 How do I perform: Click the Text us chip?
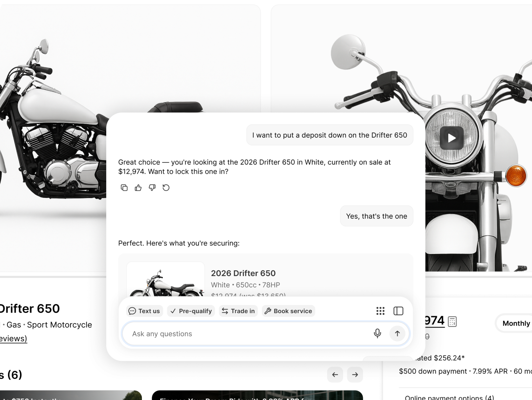tap(144, 311)
